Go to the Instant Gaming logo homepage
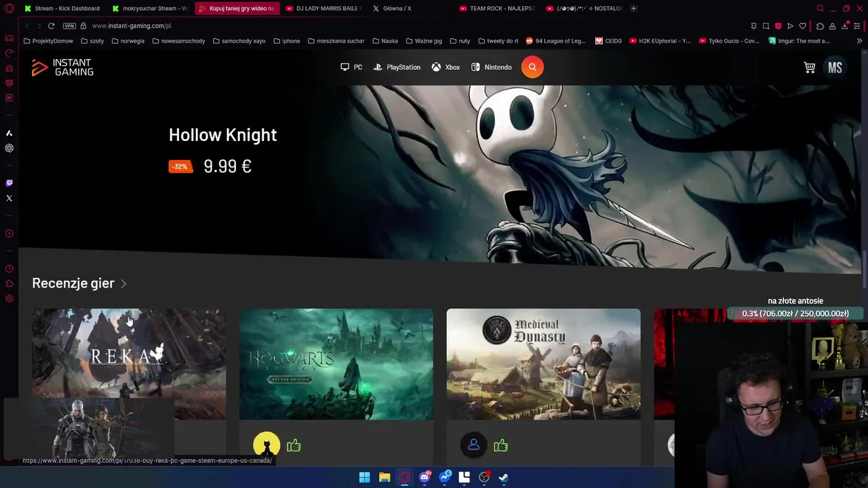The height and width of the screenshot is (488, 868). (x=62, y=67)
